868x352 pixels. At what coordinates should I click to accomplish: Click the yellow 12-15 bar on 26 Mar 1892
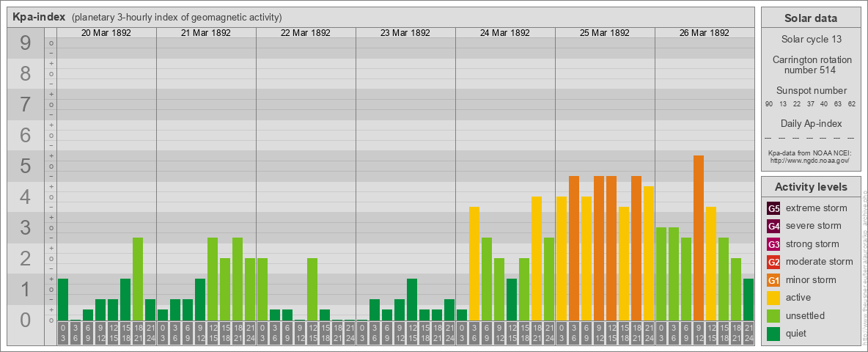click(x=711, y=263)
